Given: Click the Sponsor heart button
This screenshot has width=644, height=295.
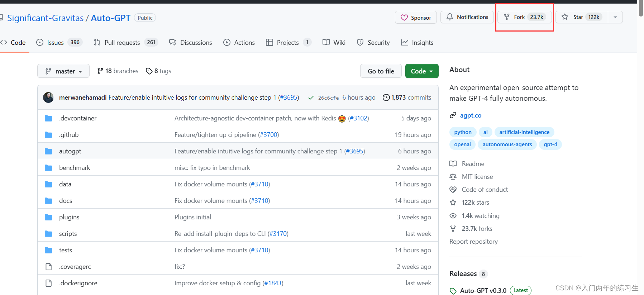Looking at the screenshot, I should click(x=416, y=17).
